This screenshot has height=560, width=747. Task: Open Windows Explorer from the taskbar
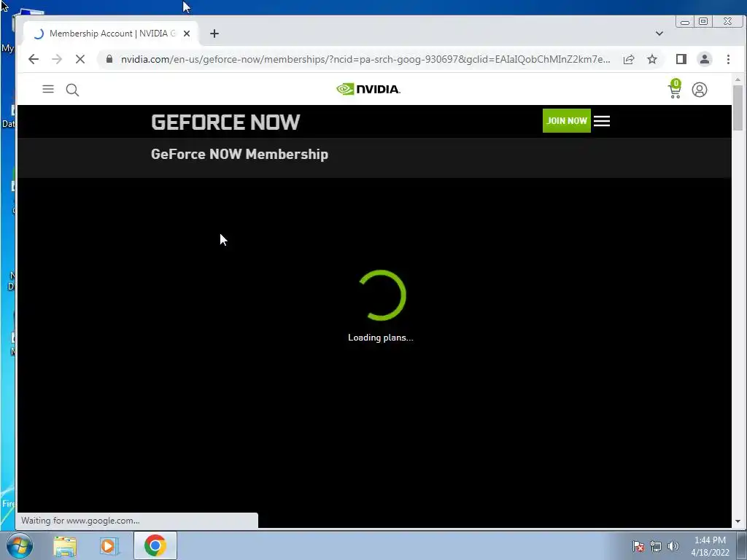click(65, 546)
